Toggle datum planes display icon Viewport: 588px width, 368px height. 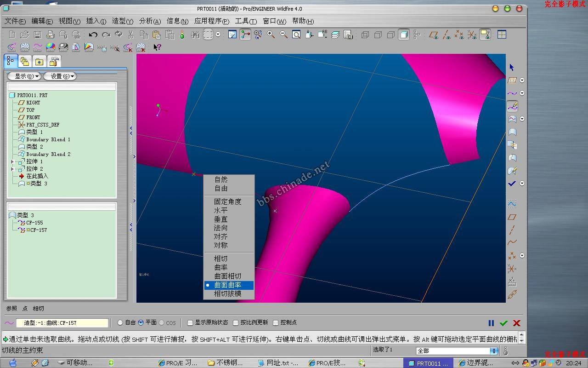point(433,34)
